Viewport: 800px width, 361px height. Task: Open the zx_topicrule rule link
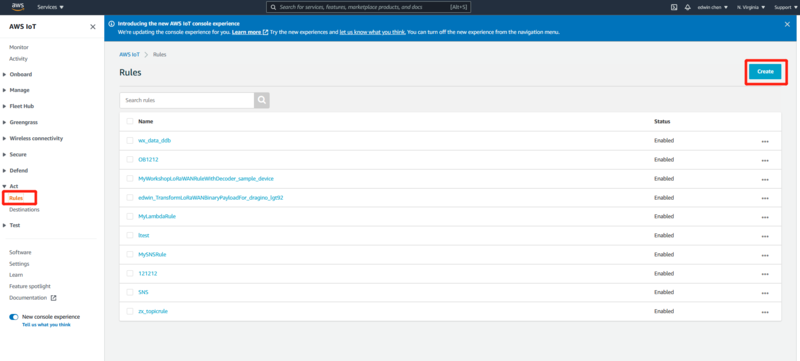coord(153,311)
